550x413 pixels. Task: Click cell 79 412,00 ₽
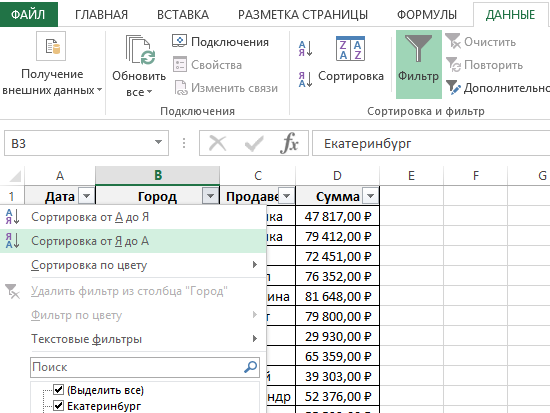pyautogui.click(x=337, y=236)
